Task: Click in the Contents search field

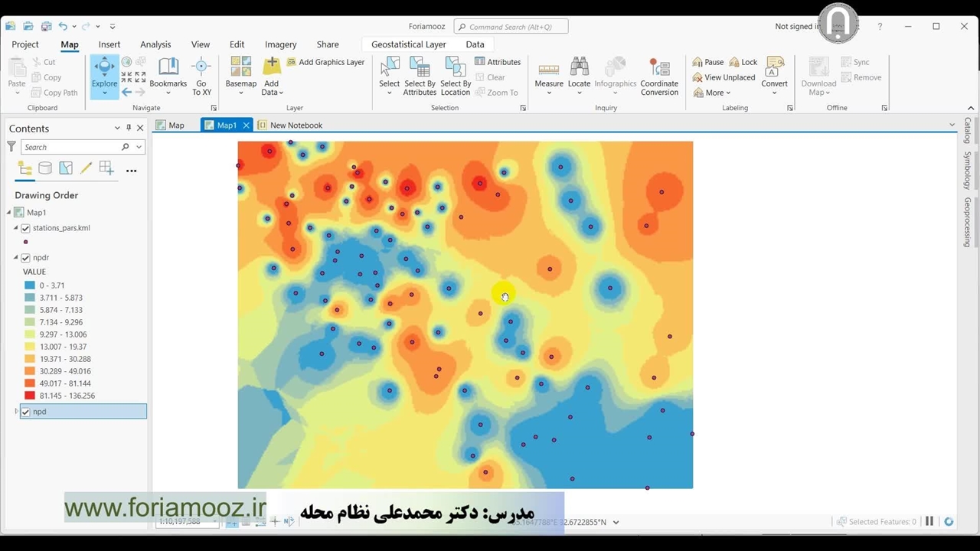Action: pyautogui.click(x=69, y=147)
